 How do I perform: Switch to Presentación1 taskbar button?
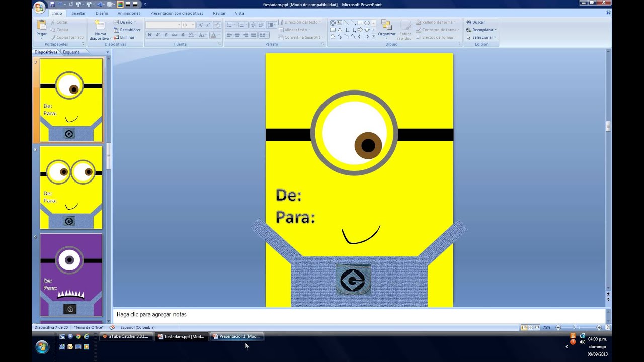[236, 336]
